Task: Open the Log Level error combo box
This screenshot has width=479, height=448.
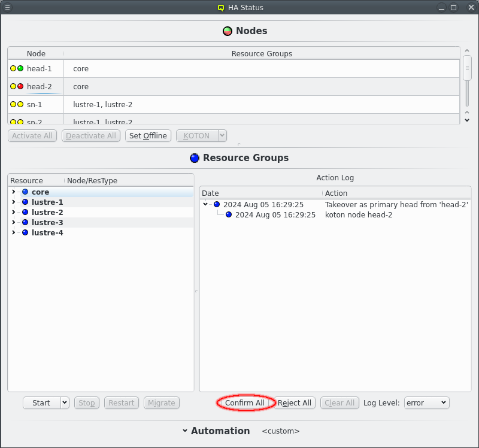Action: pos(426,402)
